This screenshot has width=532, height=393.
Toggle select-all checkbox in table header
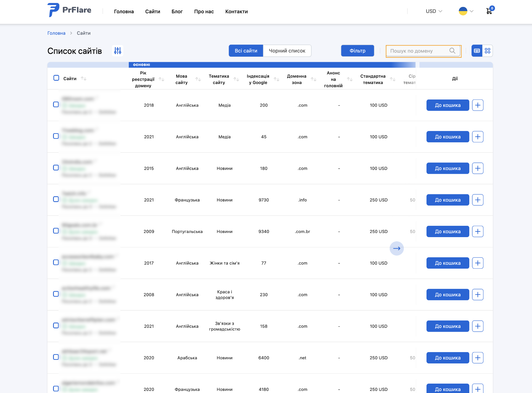tap(56, 78)
